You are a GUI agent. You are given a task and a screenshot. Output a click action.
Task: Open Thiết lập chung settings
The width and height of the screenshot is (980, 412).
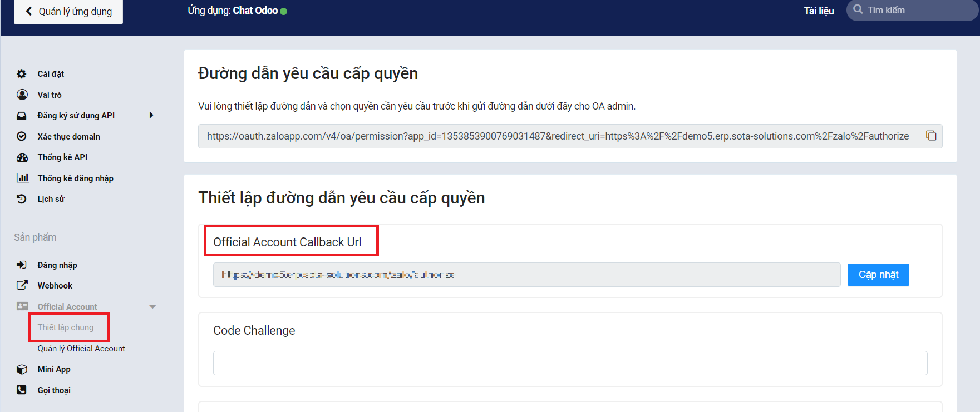[66, 327]
